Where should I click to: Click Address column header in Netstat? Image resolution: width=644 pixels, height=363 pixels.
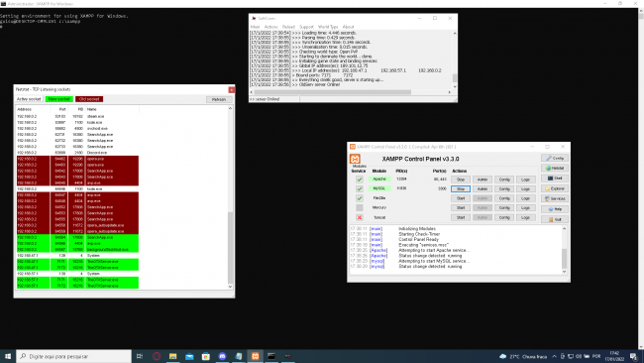[x=33, y=109]
